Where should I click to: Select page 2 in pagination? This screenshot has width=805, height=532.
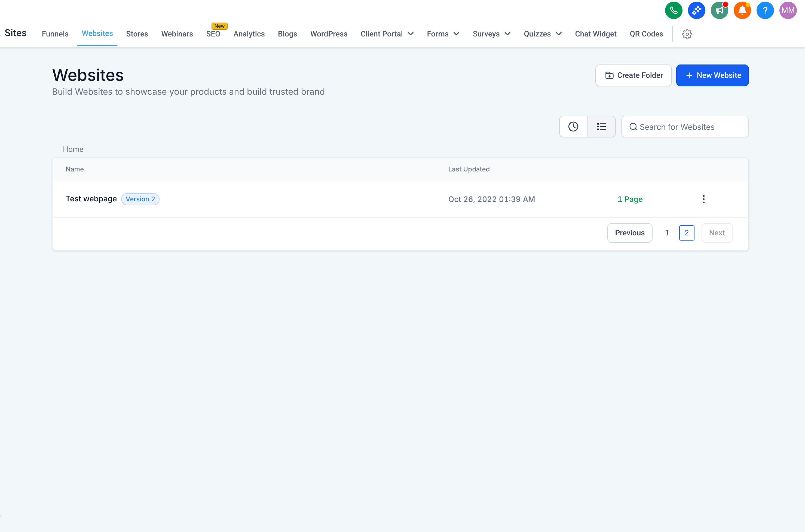point(687,233)
